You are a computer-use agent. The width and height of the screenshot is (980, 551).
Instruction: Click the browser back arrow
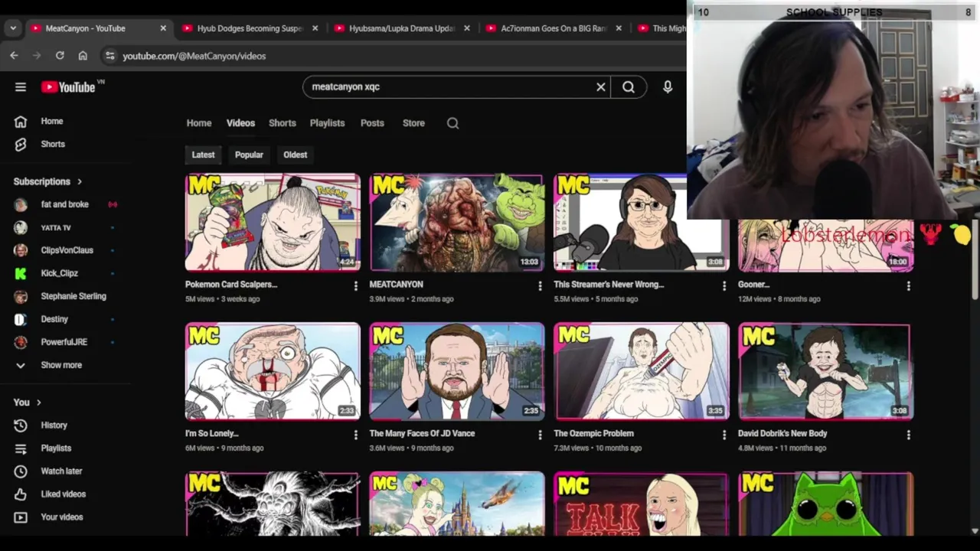pyautogui.click(x=14, y=56)
